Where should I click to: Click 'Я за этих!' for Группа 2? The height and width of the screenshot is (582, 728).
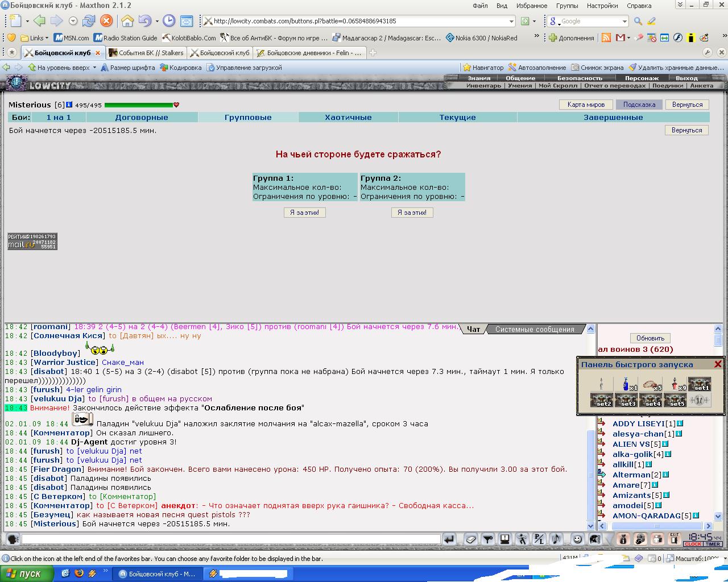412,213
